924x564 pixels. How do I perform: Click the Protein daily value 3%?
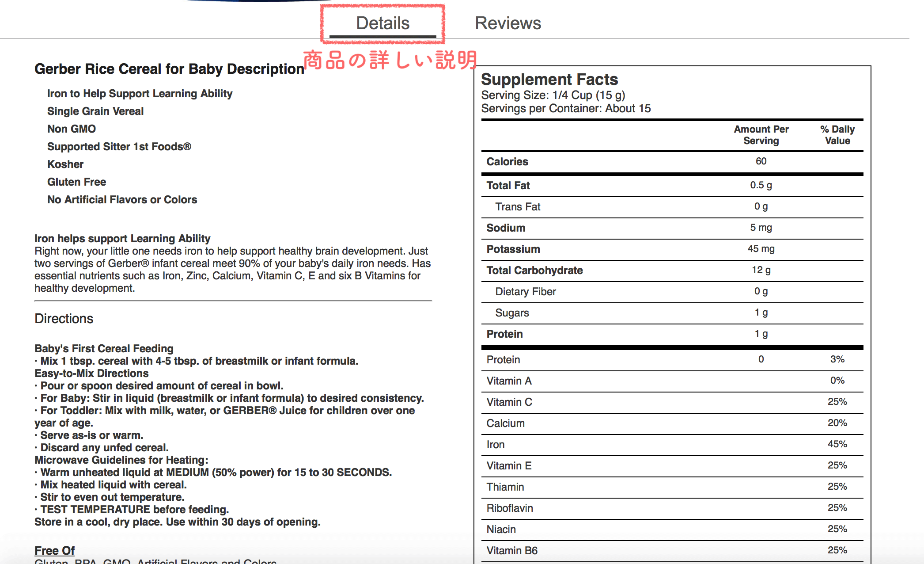pos(837,359)
